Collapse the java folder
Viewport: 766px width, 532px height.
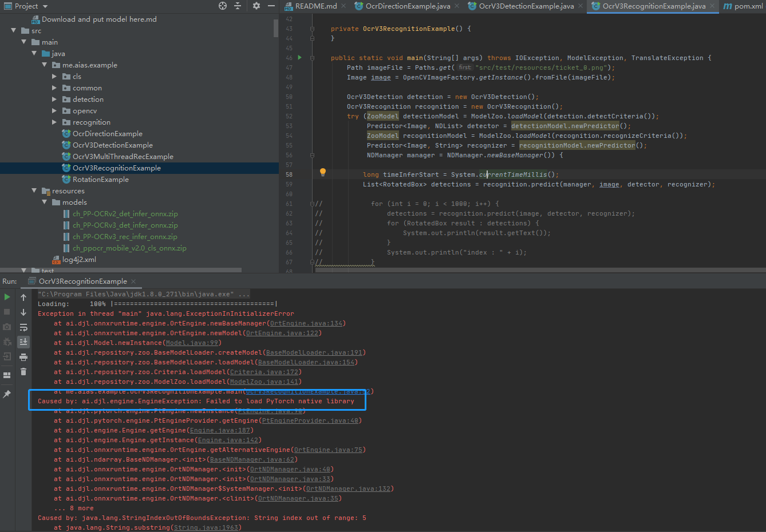pyautogui.click(x=34, y=53)
